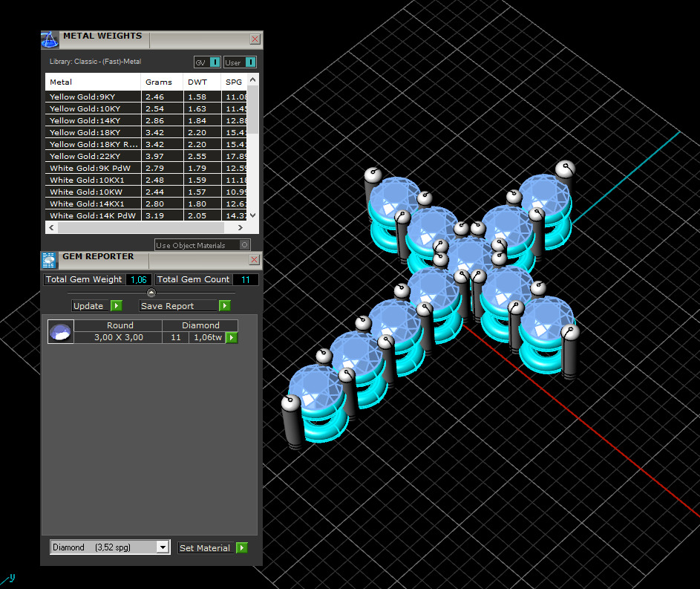Click scroll up arrow in metal list
Image resolution: width=700 pixels, height=589 pixels.
[252, 79]
